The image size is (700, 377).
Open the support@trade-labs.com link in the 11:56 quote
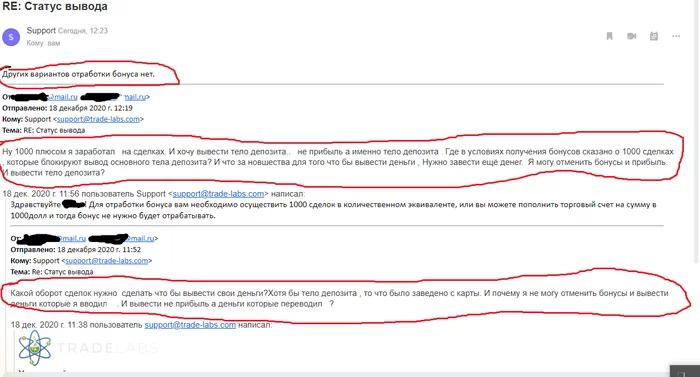pos(218,194)
